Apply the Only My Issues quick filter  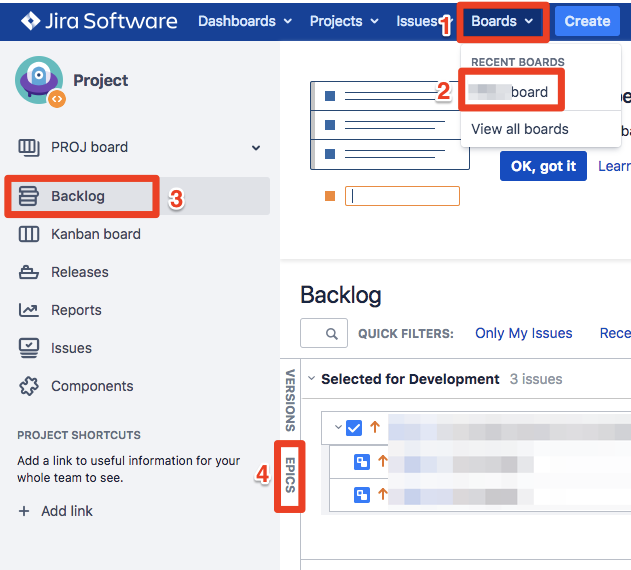(x=523, y=333)
